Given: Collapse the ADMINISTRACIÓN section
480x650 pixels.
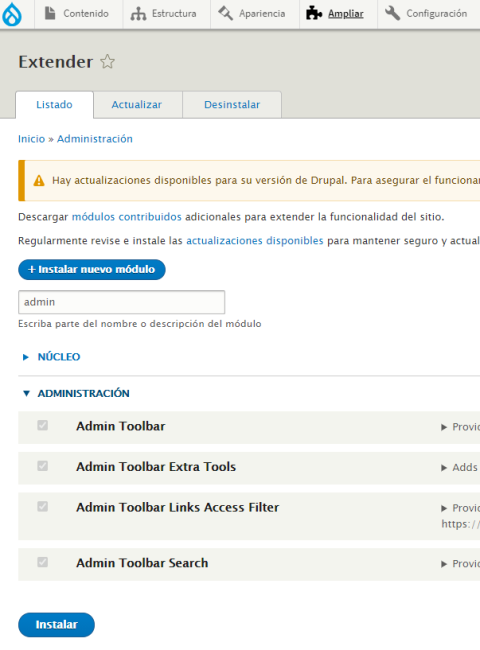Looking at the screenshot, I should [x=83, y=393].
